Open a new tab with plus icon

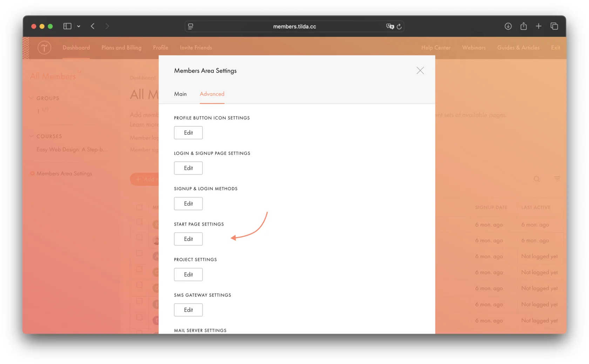point(539,26)
